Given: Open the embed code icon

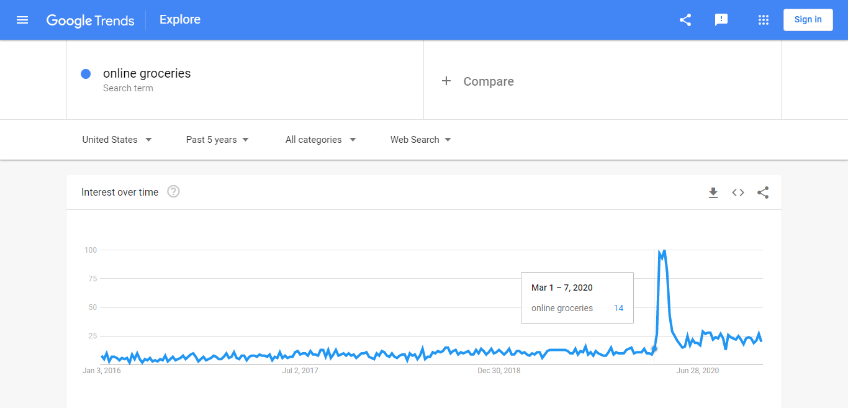Looking at the screenshot, I should [738, 193].
